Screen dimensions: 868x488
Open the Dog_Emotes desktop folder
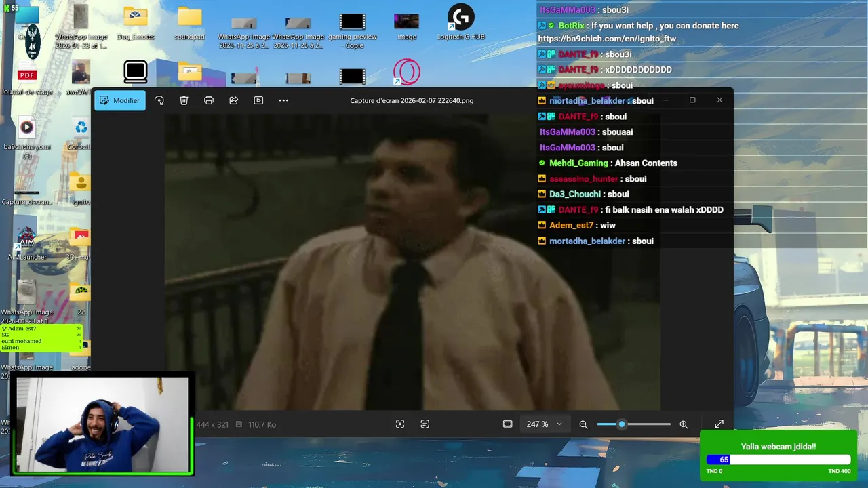[136, 24]
